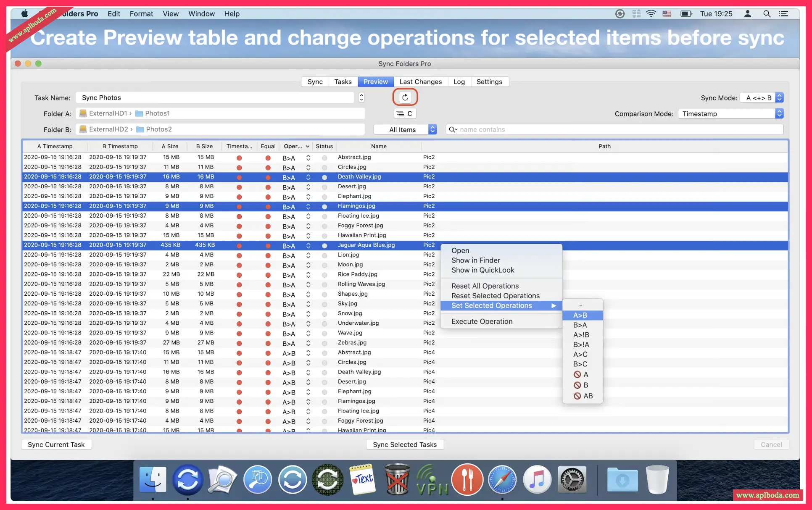Click the refresh preview icon button

pos(405,97)
